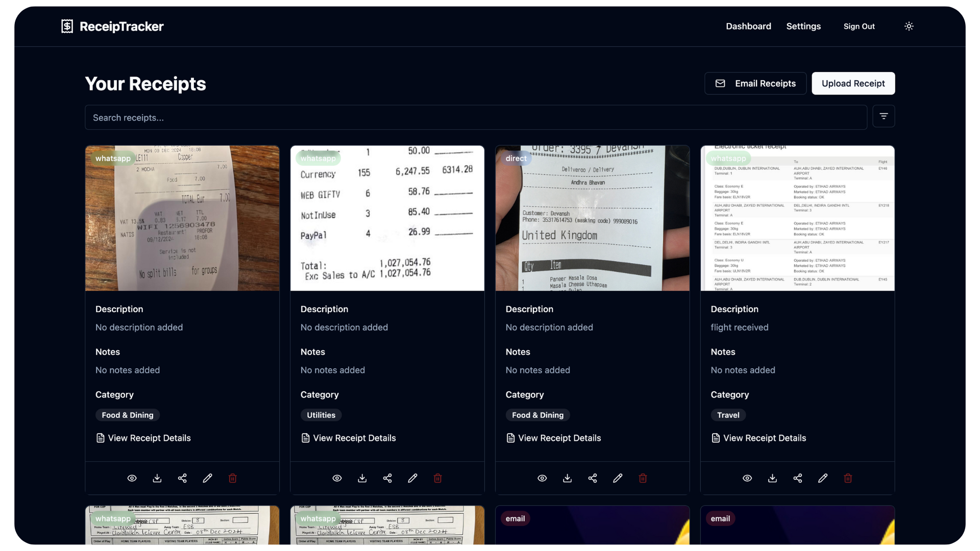
Task: Share the Deliveroo direct receipt
Action: pyautogui.click(x=593, y=478)
